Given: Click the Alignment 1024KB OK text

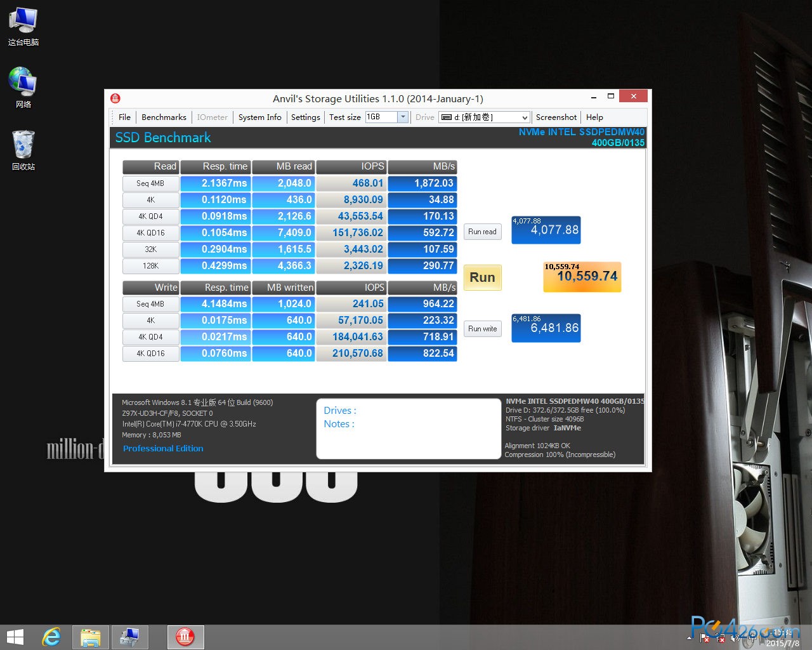Looking at the screenshot, I should pyautogui.click(x=537, y=446).
